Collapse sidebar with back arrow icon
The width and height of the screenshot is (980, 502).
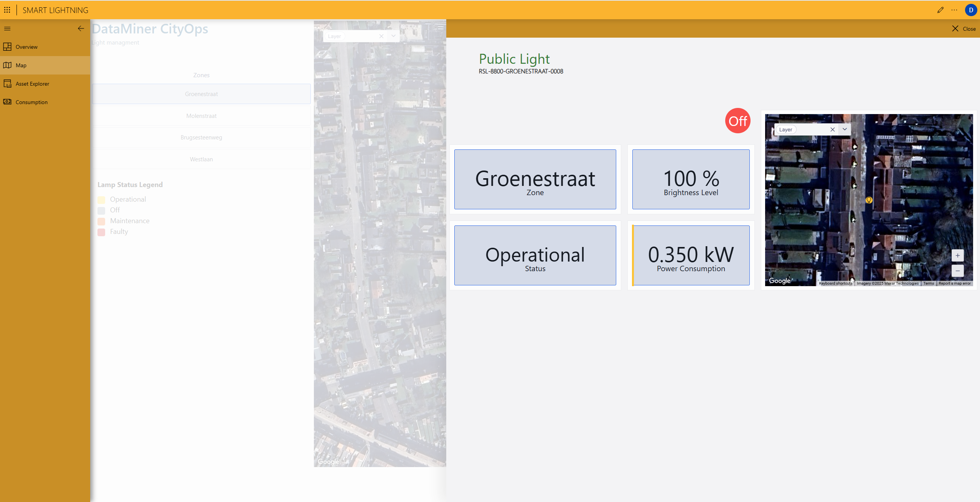tap(81, 28)
